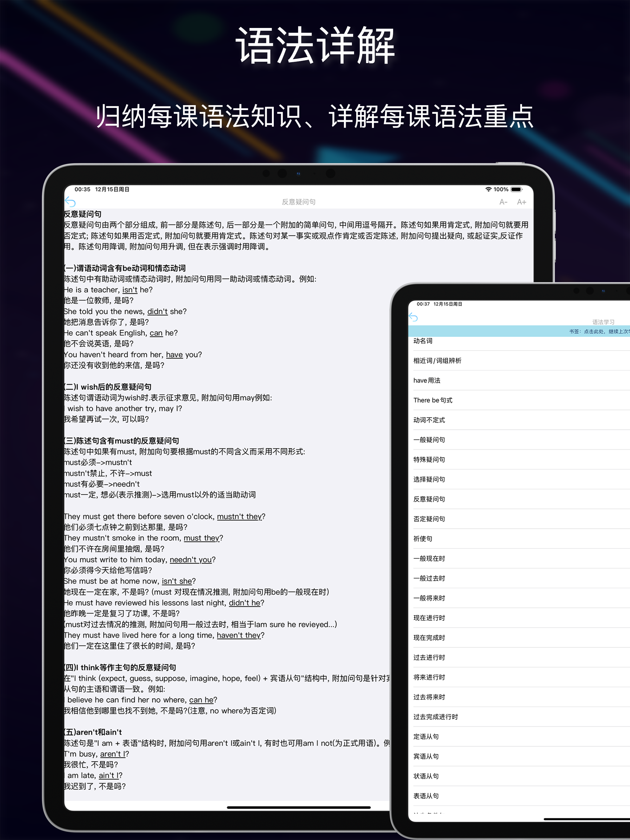This screenshot has width=630, height=840.
Task: Select 反意疑问句 in grammar list
Action: click(x=429, y=499)
